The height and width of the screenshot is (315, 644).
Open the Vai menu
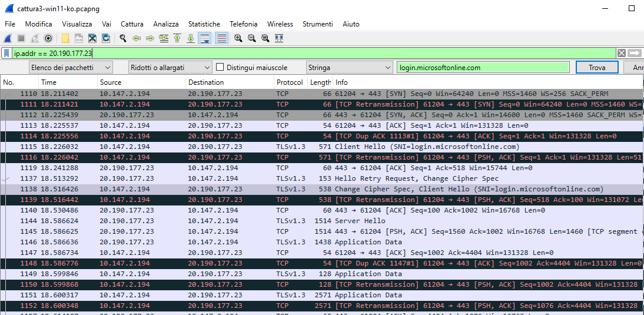[x=107, y=24]
